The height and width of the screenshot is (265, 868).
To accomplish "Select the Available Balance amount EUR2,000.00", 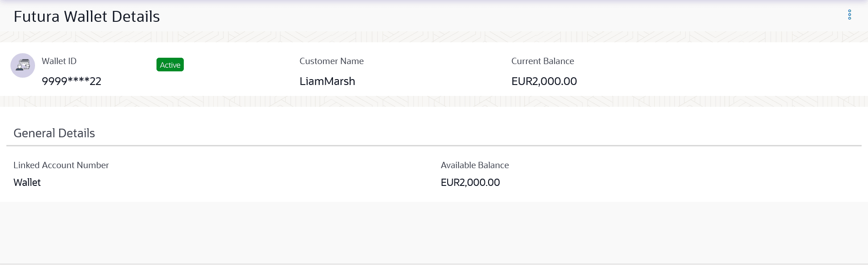I will (470, 182).
